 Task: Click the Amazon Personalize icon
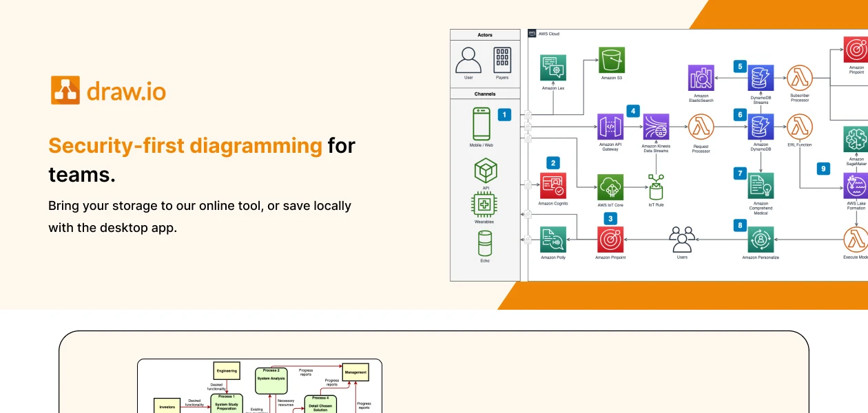point(761,240)
